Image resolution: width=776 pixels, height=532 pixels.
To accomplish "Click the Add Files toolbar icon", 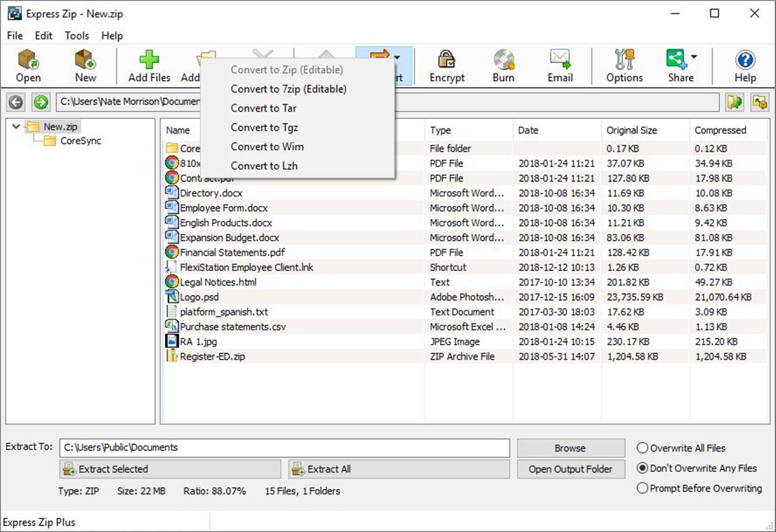I will pyautogui.click(x=148, y=66).
